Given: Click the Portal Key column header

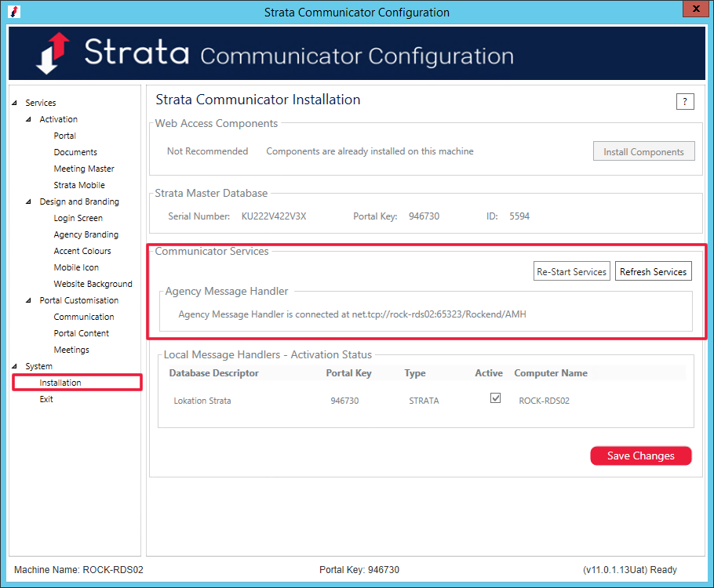Looking at the screenshot, I should tap(349, 373).
